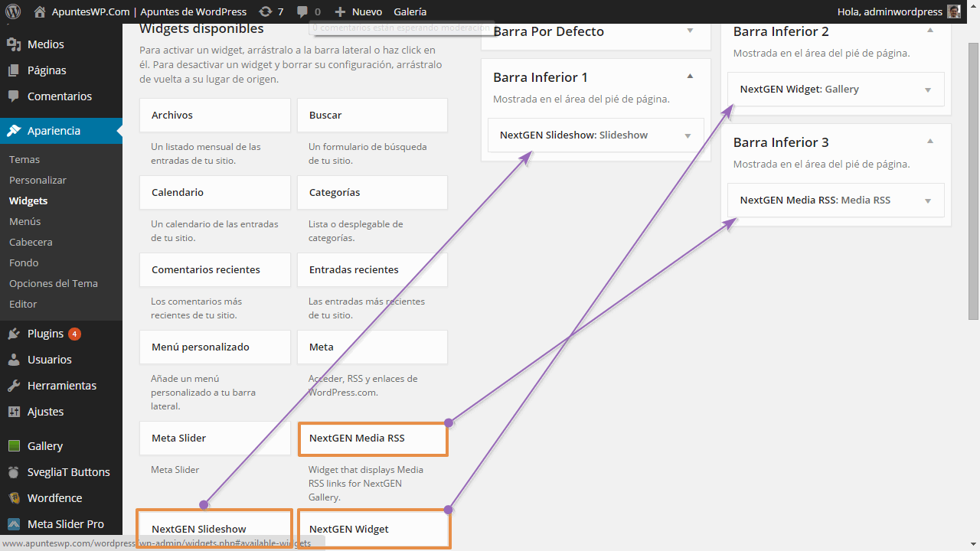
Task: Click the Meta Slider available widget
Action: tap(215, 438)
